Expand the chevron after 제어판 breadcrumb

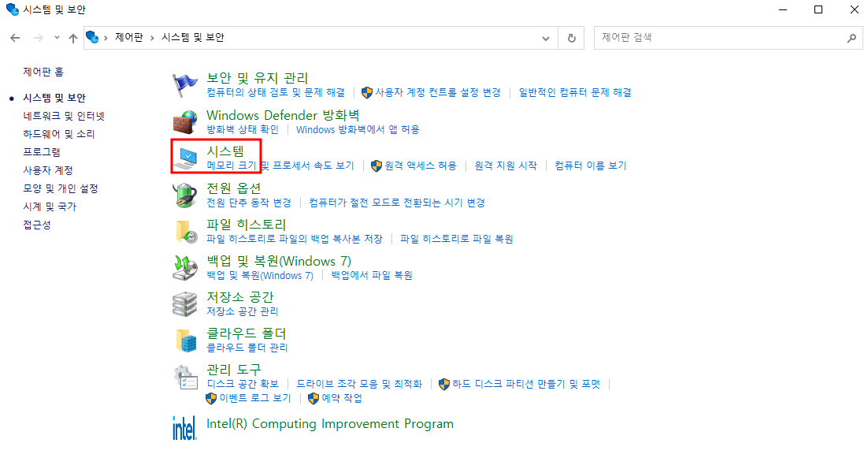152,38
